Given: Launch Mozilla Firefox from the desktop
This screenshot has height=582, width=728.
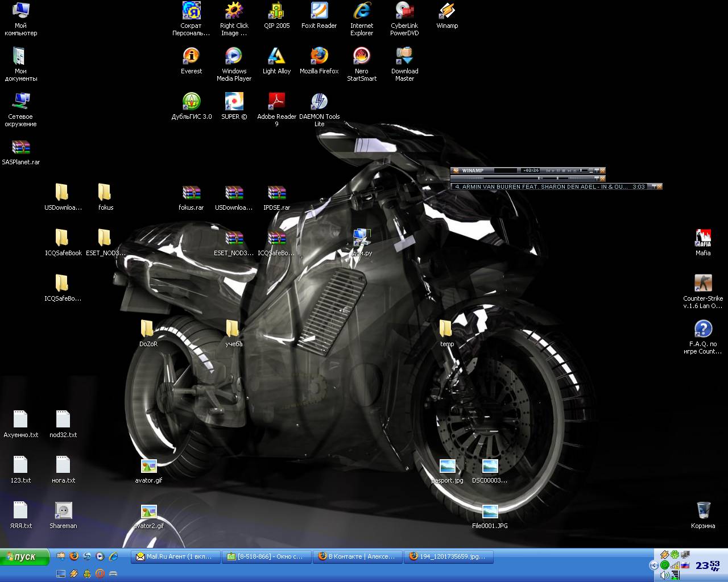Looking at the screenshot, I should click(x=319, y=57).
